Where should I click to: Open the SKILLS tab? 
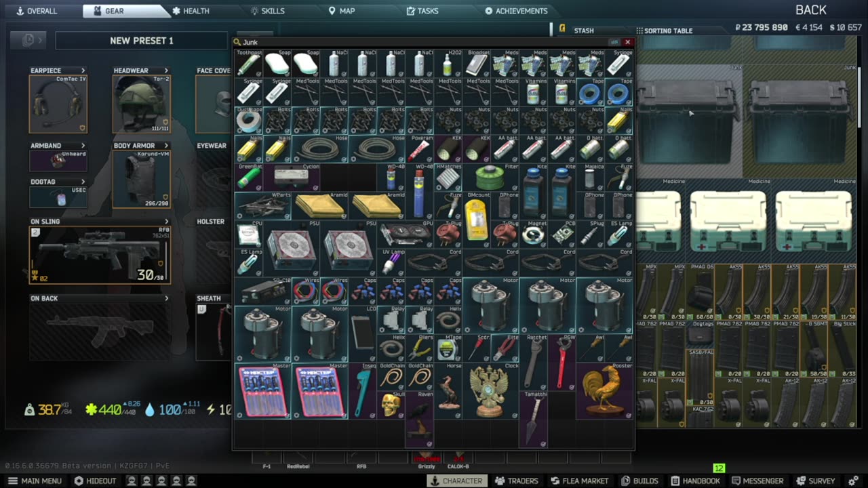pyautogui.click(x=267, y=11)
